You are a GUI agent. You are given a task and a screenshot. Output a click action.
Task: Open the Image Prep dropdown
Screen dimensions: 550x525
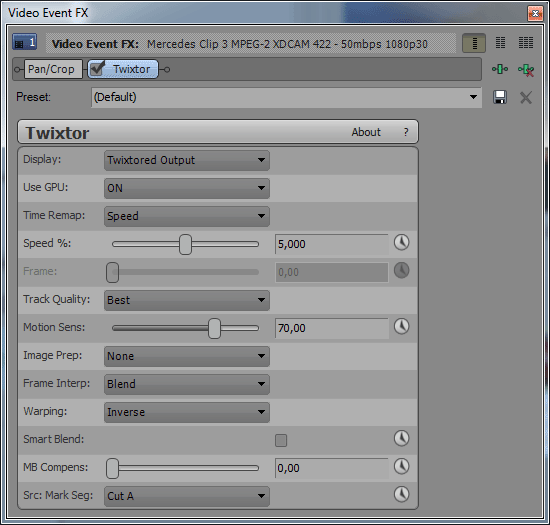[187, 356]
